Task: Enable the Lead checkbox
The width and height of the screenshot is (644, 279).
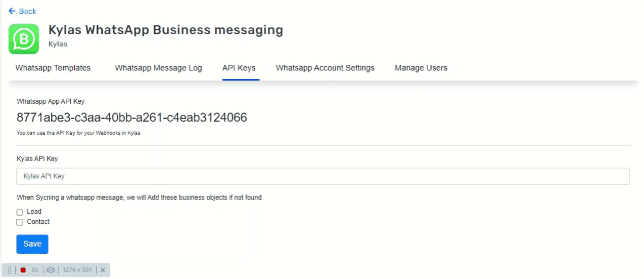Action: (x=20, y=212)
